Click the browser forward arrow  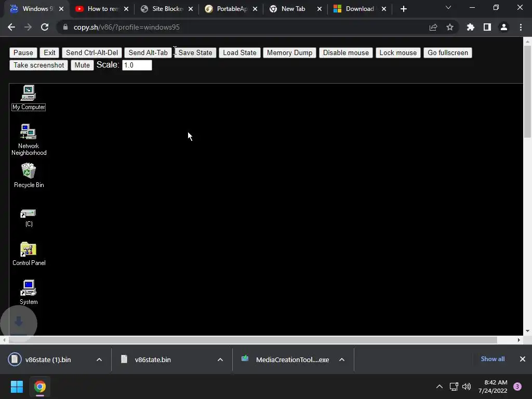pyautogui.click(x=28, y=27)
